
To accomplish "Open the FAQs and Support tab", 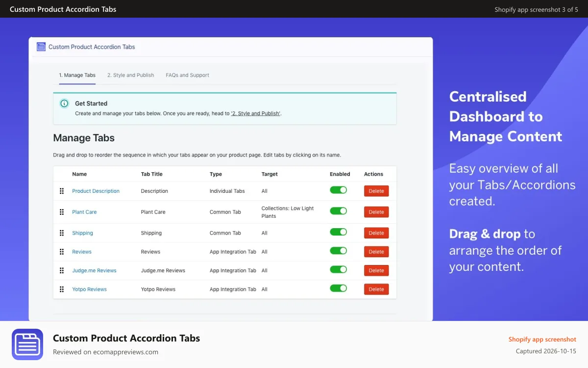I will click(x=187, y=75).
